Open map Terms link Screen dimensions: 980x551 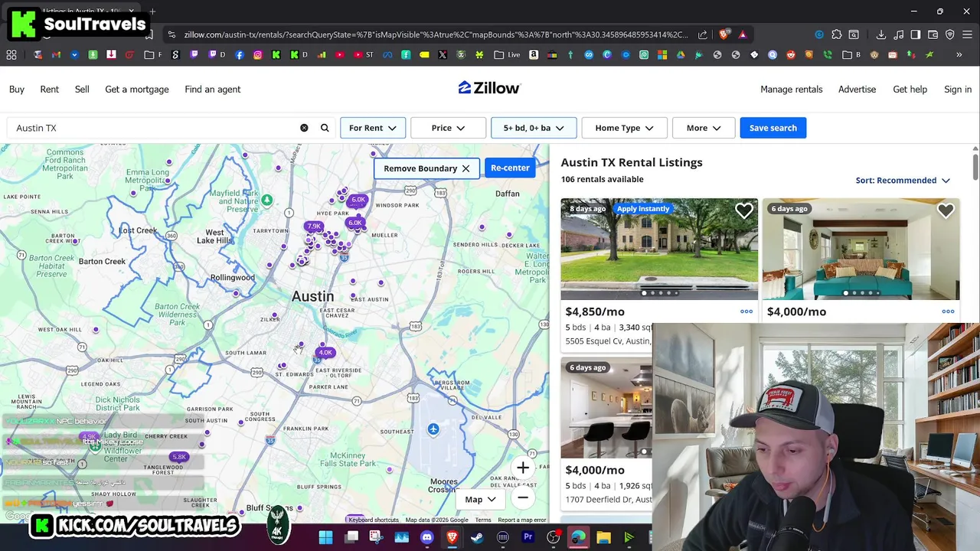[482, 520]
